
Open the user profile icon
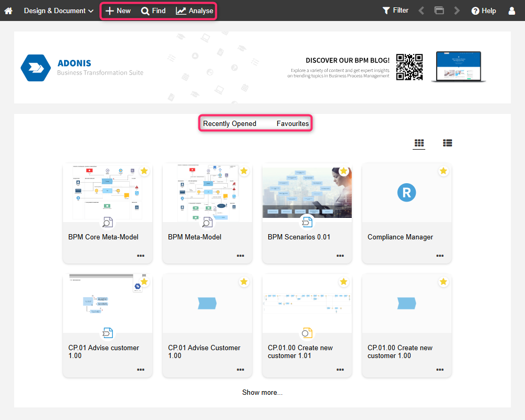[512, 10]
